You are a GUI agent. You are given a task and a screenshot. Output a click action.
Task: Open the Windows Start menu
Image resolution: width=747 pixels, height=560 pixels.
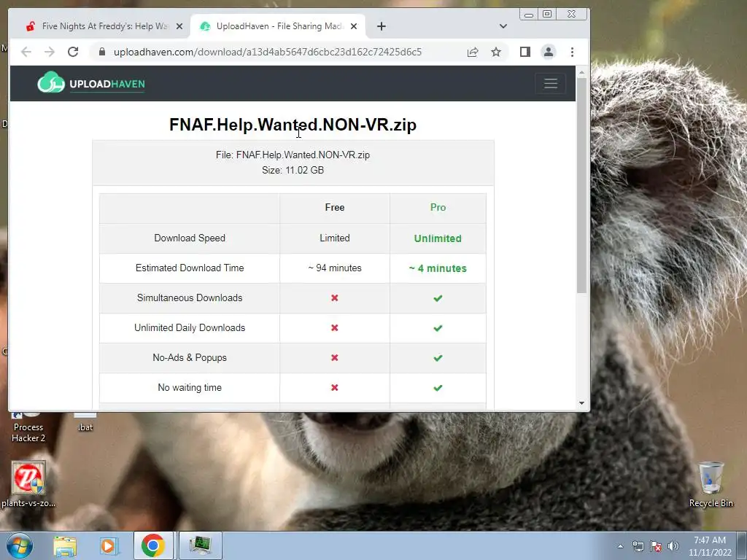coord(20,545)
